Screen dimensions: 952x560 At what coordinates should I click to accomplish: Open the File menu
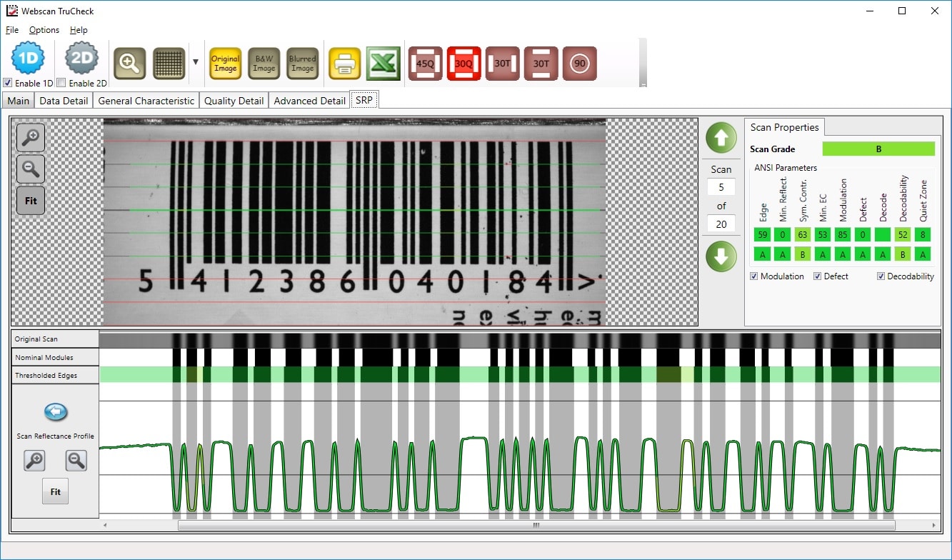pos(12,30)
